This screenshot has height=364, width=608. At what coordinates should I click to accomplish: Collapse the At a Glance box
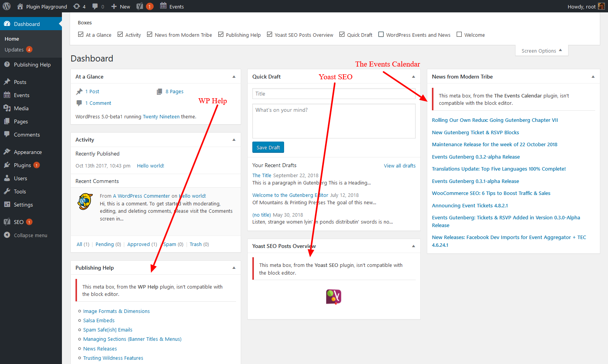pos(234,77)
